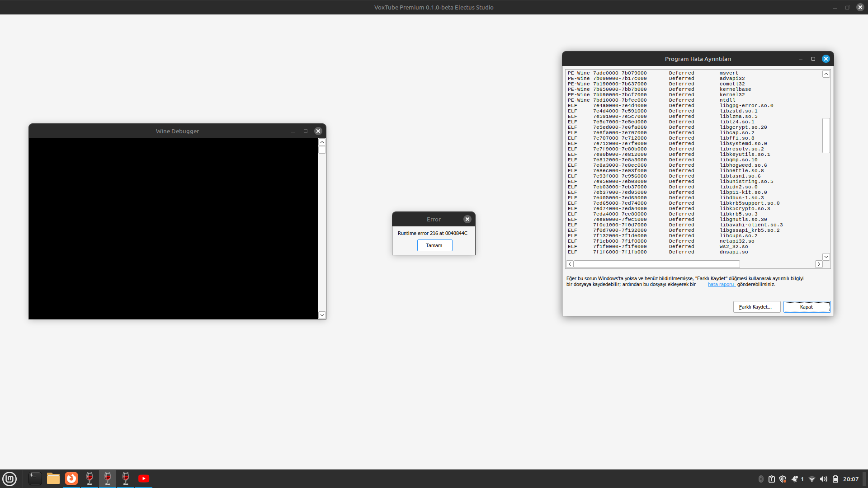Image resolution: width=868 pixels, height=488 pixels.
Task: Open the Wi-Fi network tray icon
Action: click(x=812, y=479)
